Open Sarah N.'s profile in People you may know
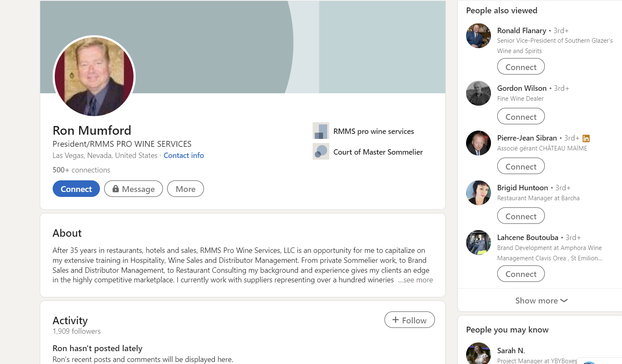The width and height of the screenshot is (622, 364). 510,351
